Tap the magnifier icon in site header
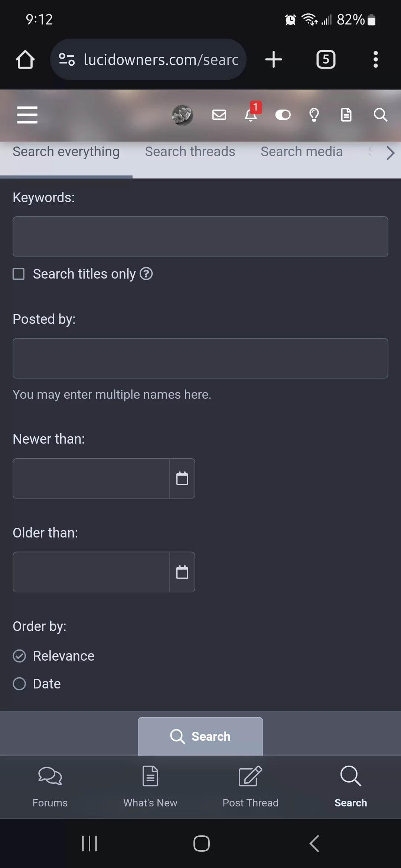The image size is (401, 868). (380, 115)
